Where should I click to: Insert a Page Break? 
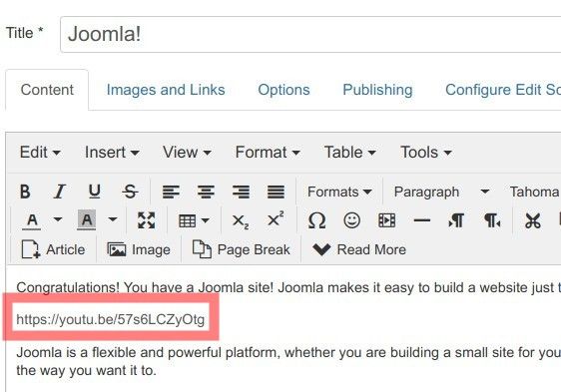pyautogui.click(x=242, y=249)
